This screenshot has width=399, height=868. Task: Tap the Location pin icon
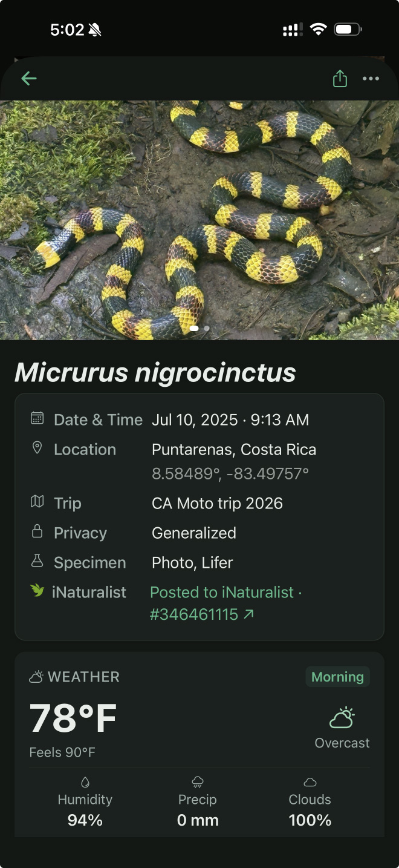[x=37, y=448]
